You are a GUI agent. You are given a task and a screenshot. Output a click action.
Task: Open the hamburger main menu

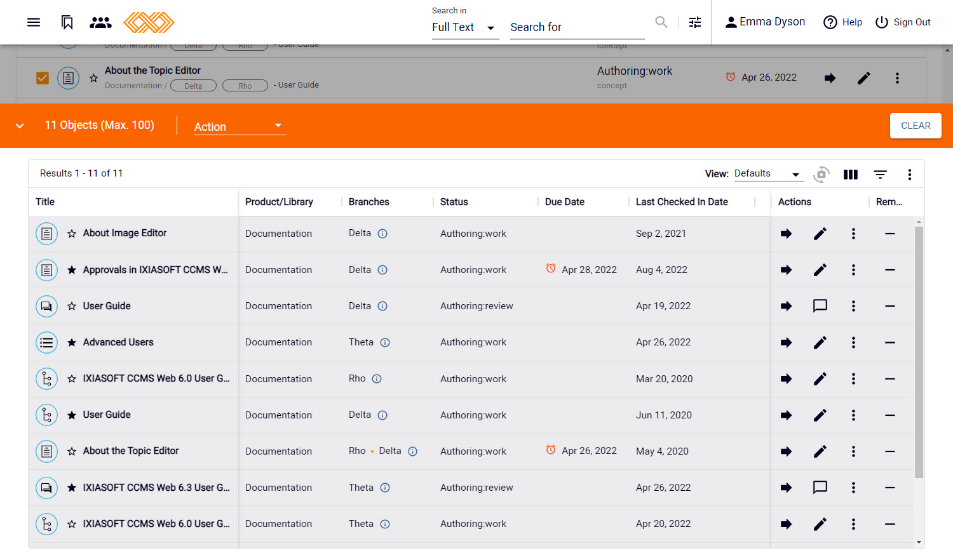34,22
